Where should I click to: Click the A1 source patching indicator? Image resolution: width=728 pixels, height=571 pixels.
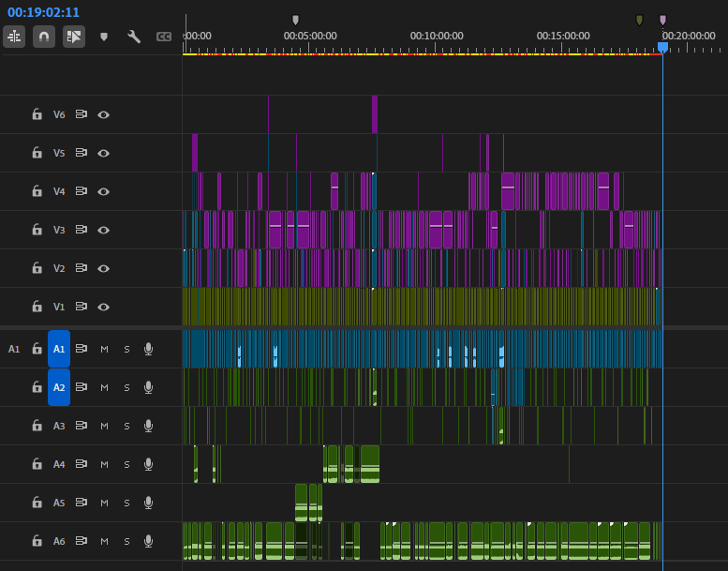tap(14, 349)
